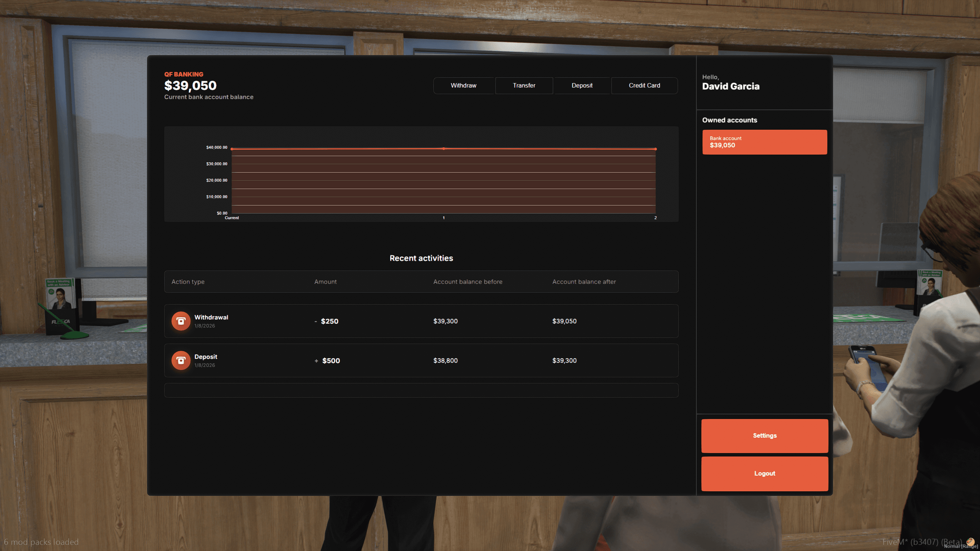This screenshot has width=980, height=551.
Task: Click the QF BANKING title
Action: click(x=184, y=74)
